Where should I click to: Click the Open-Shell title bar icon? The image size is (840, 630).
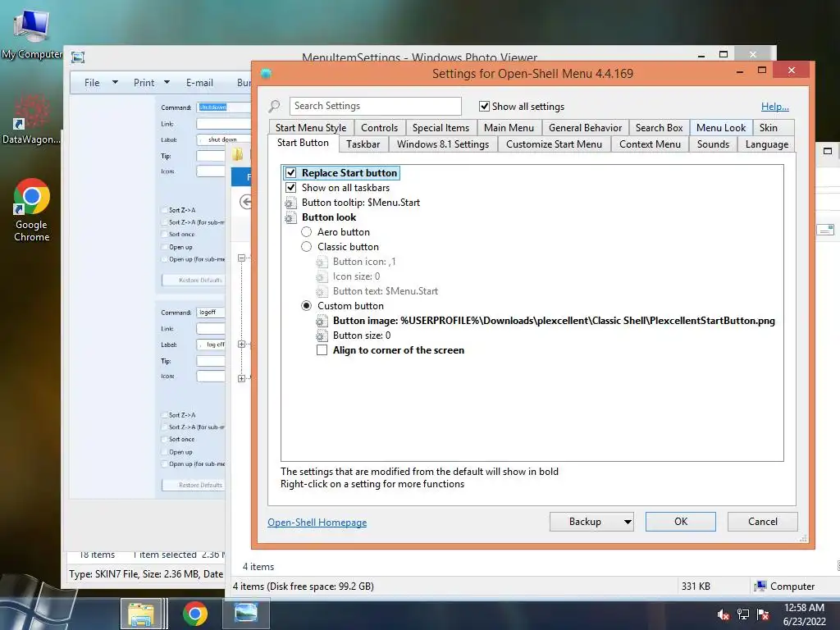coord(266,73)
